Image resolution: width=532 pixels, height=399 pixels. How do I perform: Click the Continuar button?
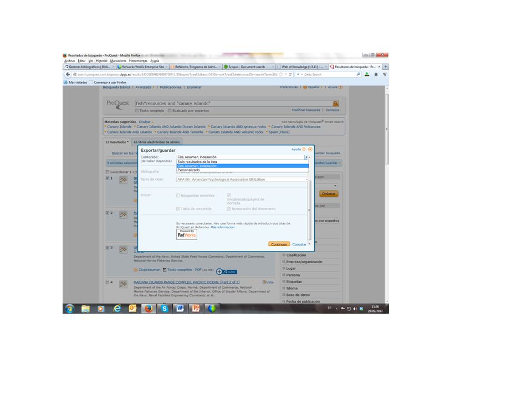[279, 244]
